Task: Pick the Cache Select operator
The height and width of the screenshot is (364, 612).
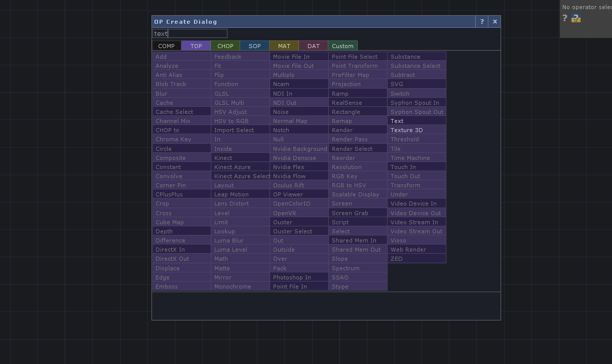Action: (x=182, y=112)
